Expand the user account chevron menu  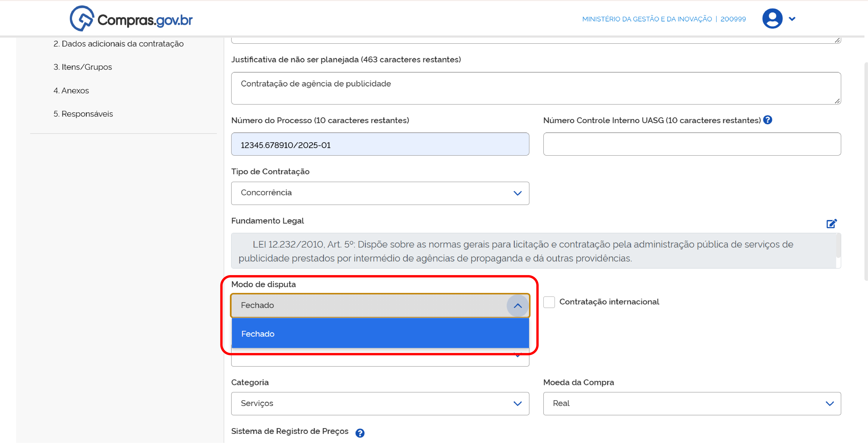pyautogui.click(x=792, y=19)
